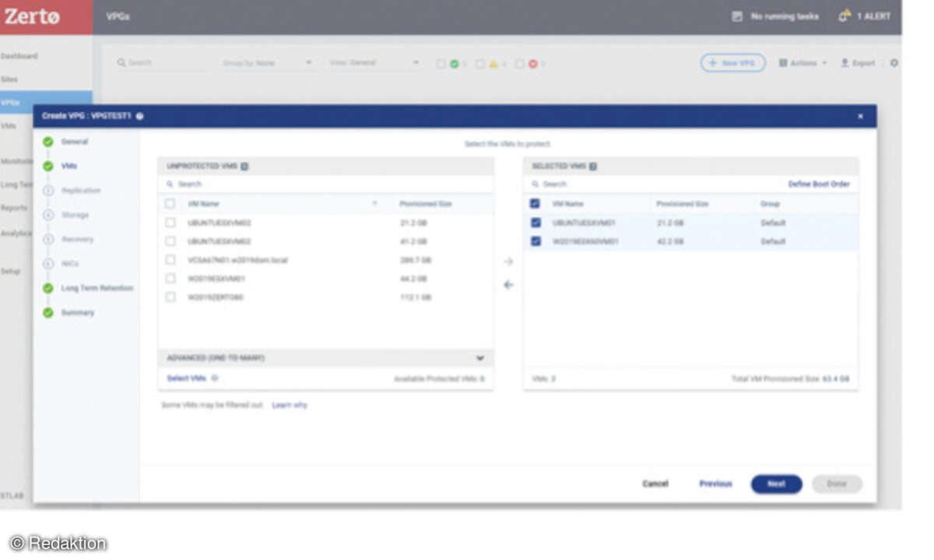This screenshot has height=560, width=934.
Task: Toggle the red error status filter checkbox
Action: coord(519,64)
